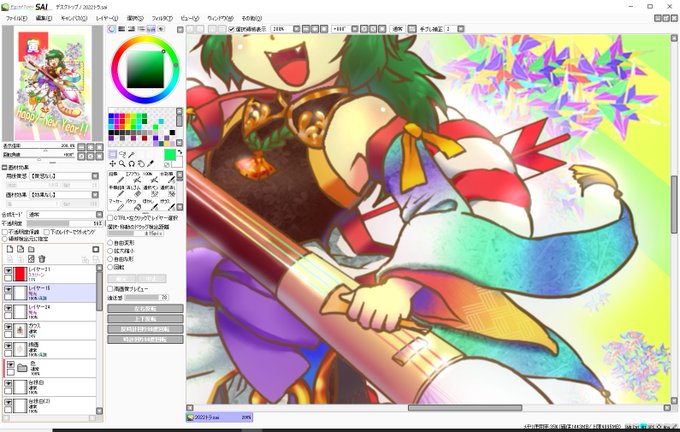This screenshot has width=680, height=432.
Task: Open the 用紙質感 dropdown
Action: pyautogui.click(x=95, y=176)
